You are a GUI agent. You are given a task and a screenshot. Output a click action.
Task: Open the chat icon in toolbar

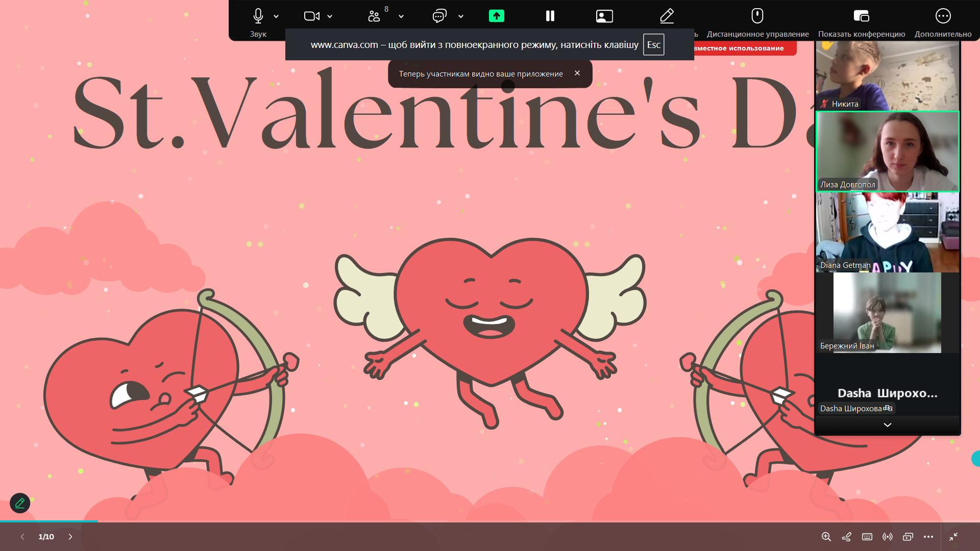tap(439, 16)
